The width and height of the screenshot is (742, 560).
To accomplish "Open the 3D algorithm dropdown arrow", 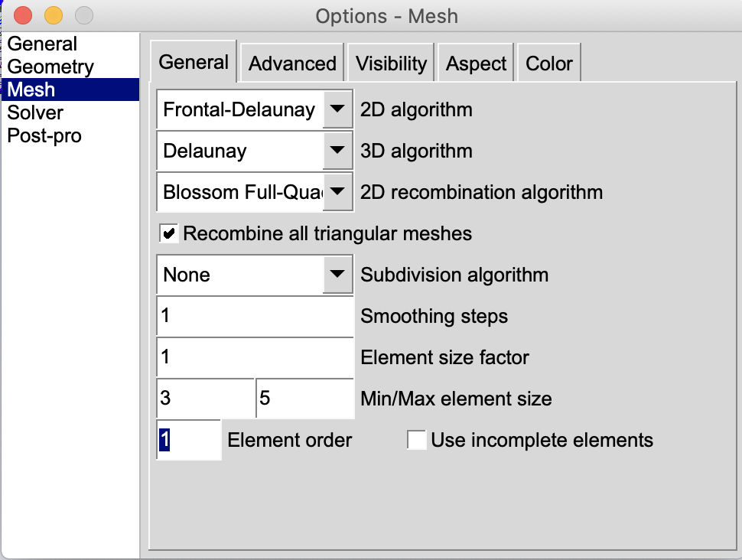I will tap(337, 151).
